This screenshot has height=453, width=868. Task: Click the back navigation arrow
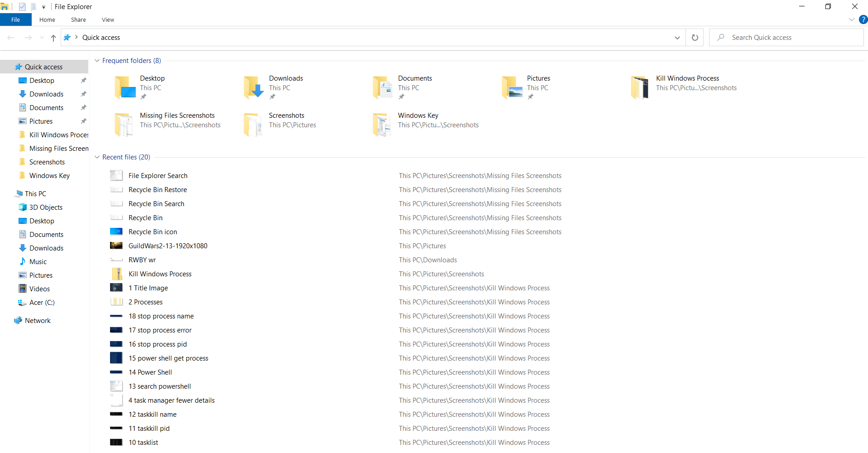coord(11,38)
